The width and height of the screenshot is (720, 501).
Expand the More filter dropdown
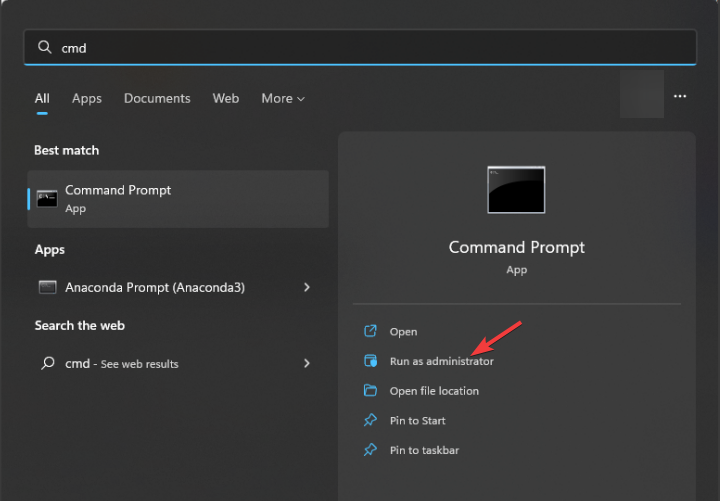[x=283, y=98]
